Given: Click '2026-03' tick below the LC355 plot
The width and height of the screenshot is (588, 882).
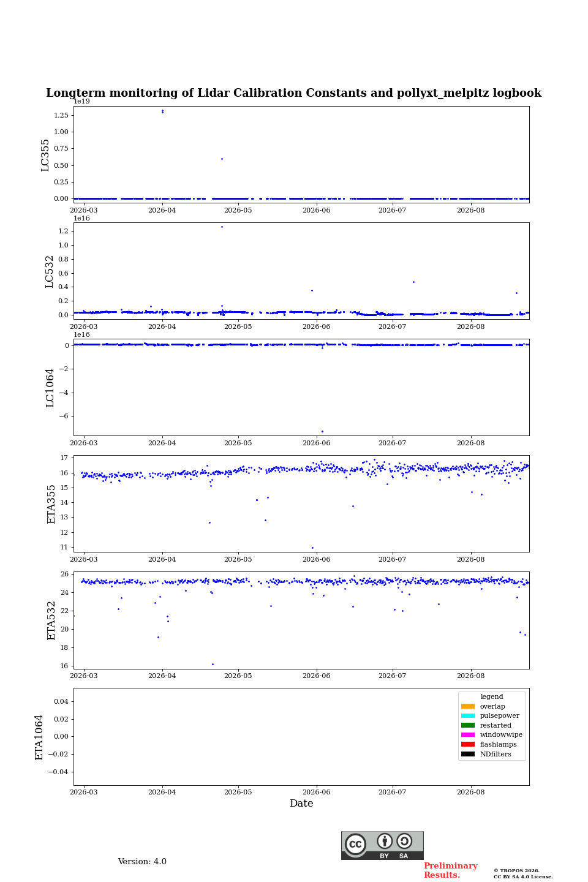Looking at the screenshot, I should pyautogui.click(x=84, y=210).
